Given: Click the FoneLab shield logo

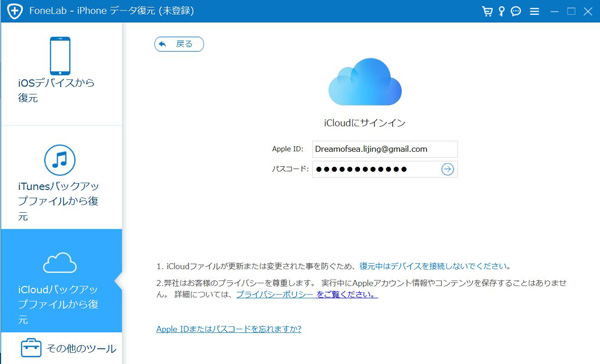Looking at the screenshot, I should coord(15,11).
